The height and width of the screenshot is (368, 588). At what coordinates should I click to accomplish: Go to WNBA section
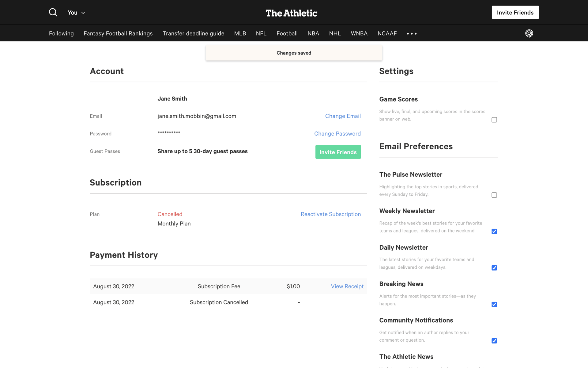click(359, 33)
